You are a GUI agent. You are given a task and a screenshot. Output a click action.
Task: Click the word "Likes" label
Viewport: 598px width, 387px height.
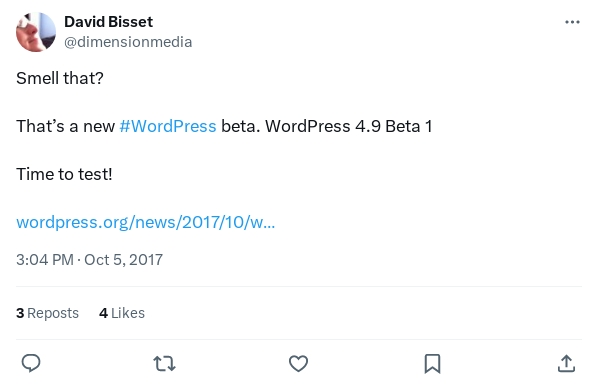(128, 313)
